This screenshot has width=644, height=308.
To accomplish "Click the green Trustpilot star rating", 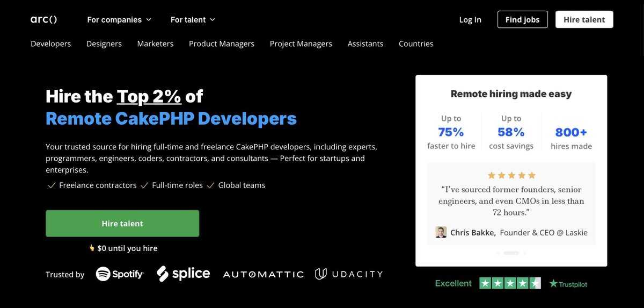I will point(510,283).
